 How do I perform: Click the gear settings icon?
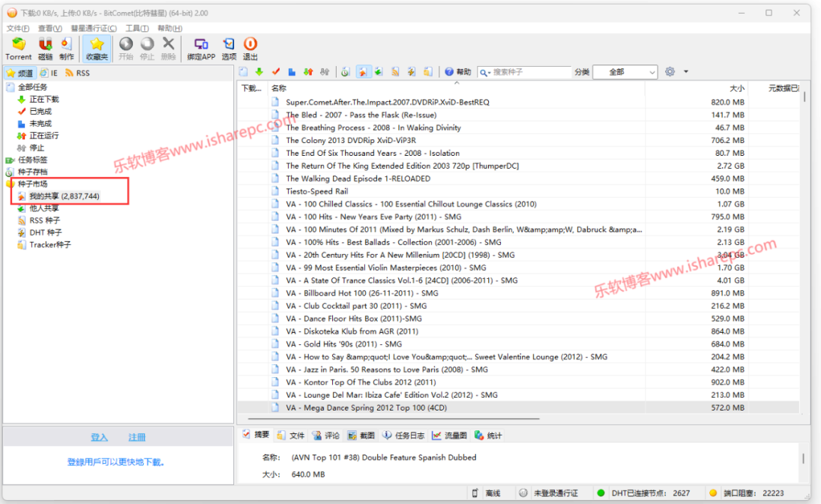[x=670, y=71]
